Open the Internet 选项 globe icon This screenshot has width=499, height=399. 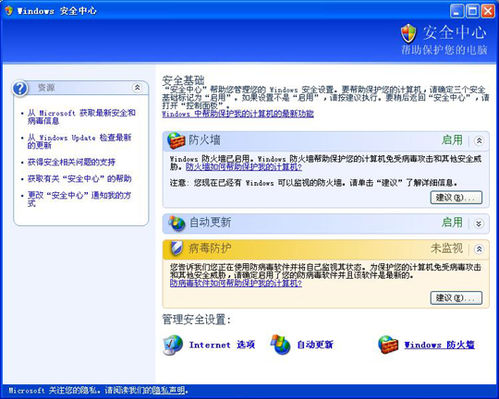[173, 345]
